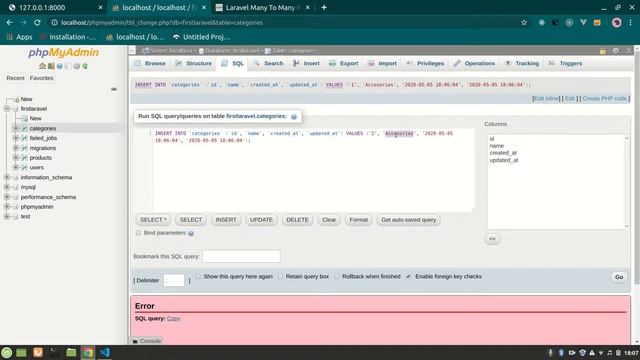Click the Delimiter input field
Image resolution: width=640 pixels, height=360 pixels.
pyautogui.click(x=174, y=280)
